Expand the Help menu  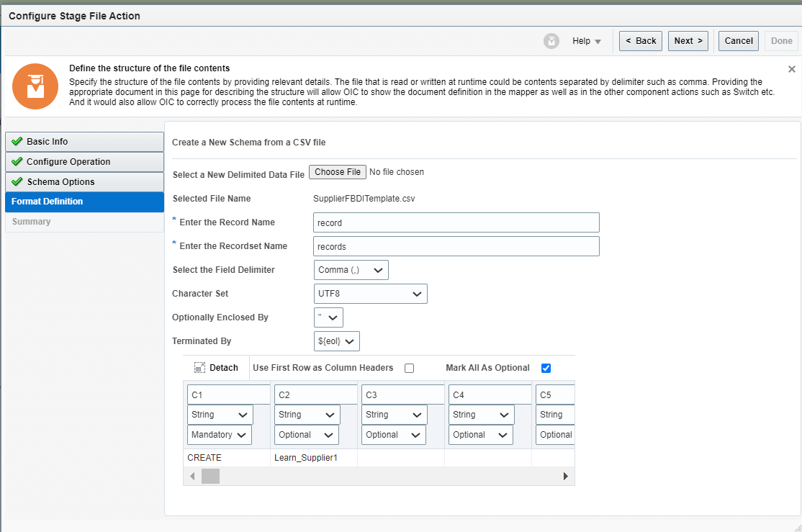[586, 41]
